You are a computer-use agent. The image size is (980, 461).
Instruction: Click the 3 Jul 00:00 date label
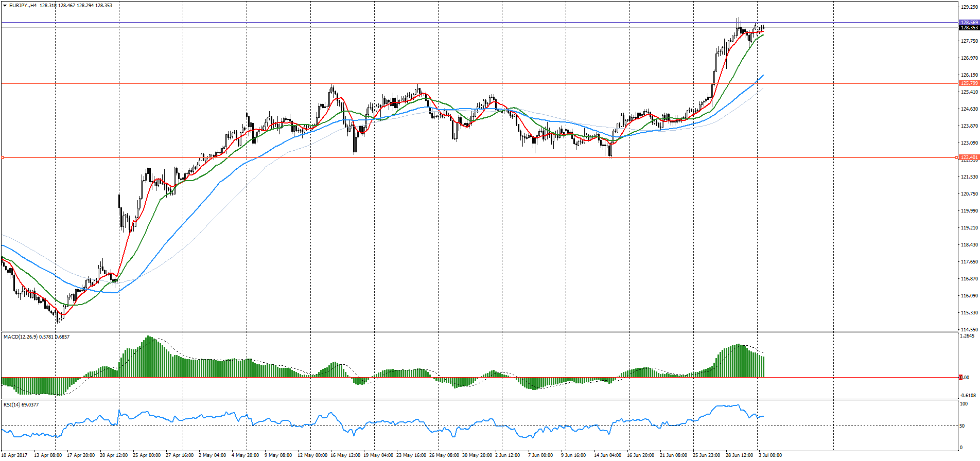click(x=770, y=455)
